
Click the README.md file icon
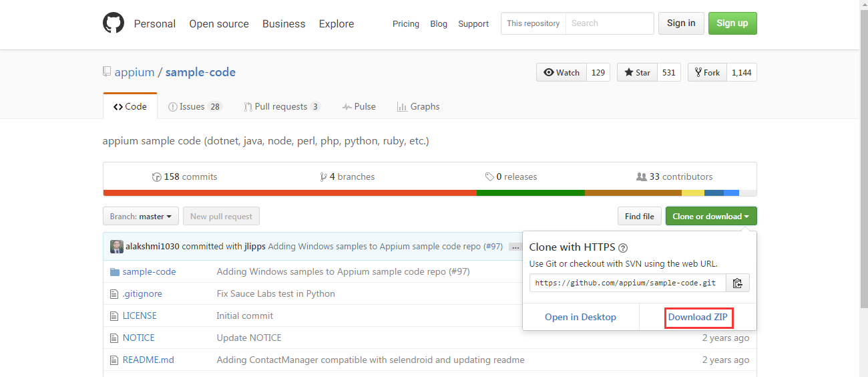(x=114, y=360)
